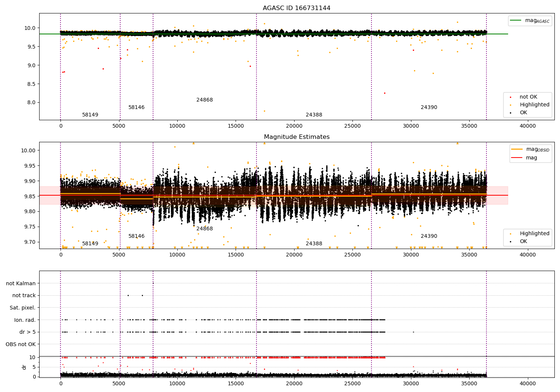Click the red legend line for 'mag'
Screen dimensions: 560x392
(x=517, y=158)
